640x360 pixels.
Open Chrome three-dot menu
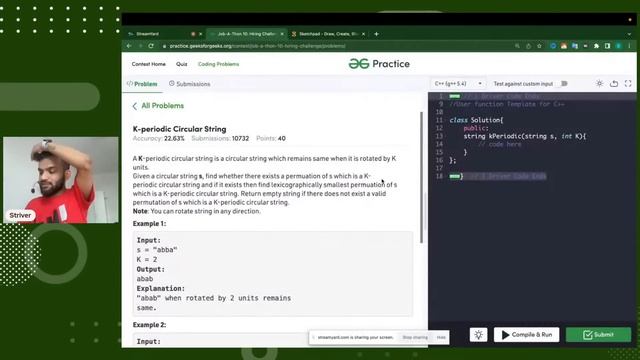tap(629, 46)
